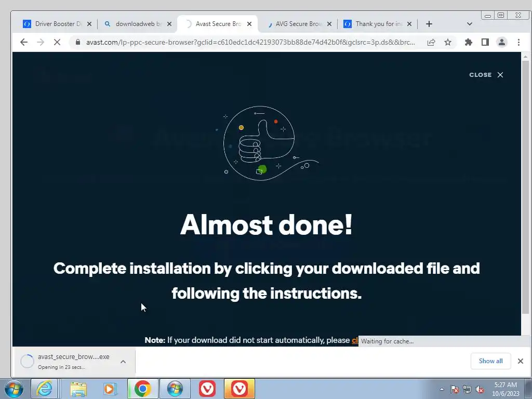Go back to the previous page
The width and height of the screenshot is (532, 399).
24,42
